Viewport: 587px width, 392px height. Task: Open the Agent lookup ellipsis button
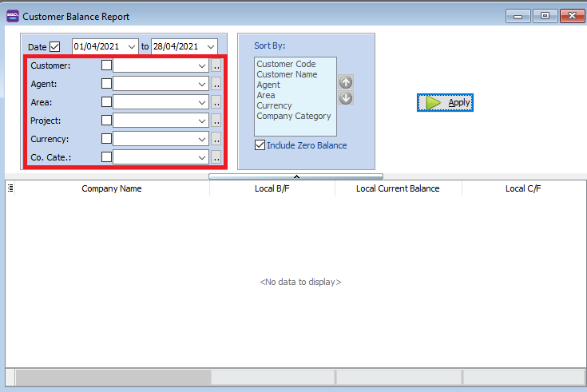pyautogui.click(x=216, y=84)
